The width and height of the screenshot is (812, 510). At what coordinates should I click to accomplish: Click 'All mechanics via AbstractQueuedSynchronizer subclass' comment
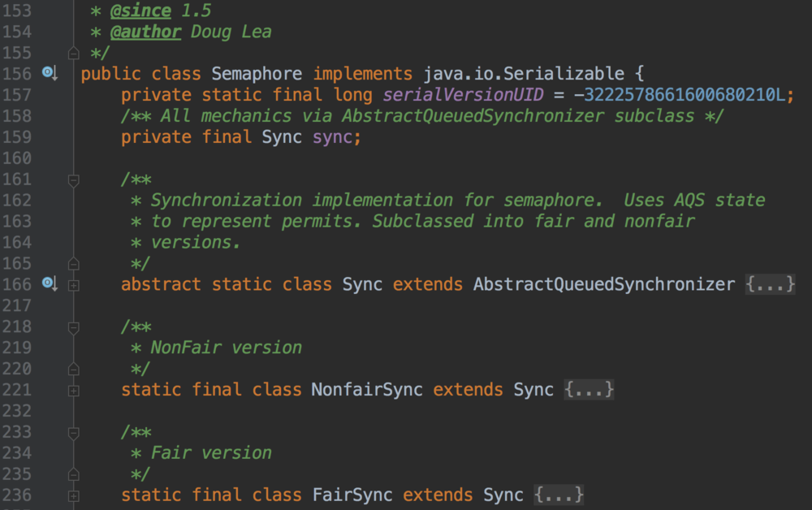[422, 116]
